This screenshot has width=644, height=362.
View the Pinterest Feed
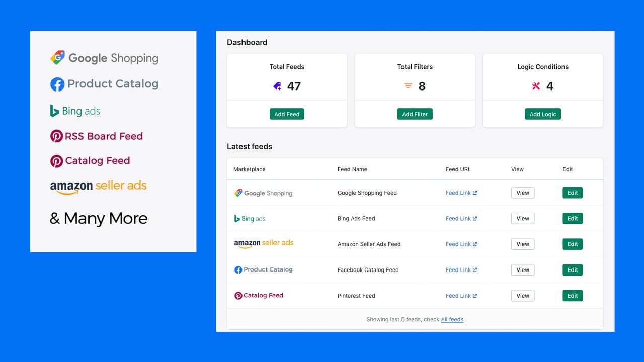click(x=523, y=296)
